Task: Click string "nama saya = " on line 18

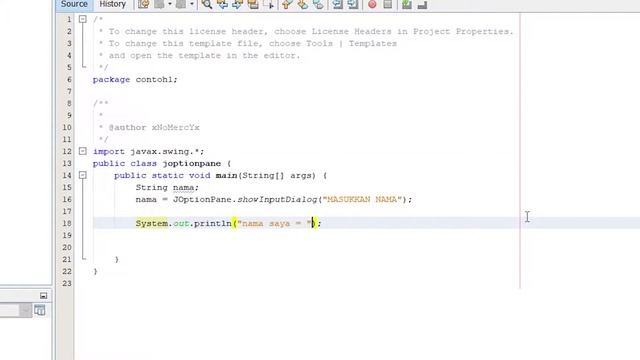Action: pyautogui.click(x=274, y=223)
